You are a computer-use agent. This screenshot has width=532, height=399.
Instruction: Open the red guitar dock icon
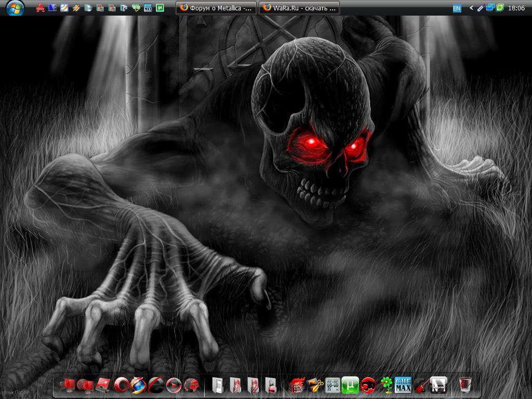pyautogui.click(x=421, y=385)
